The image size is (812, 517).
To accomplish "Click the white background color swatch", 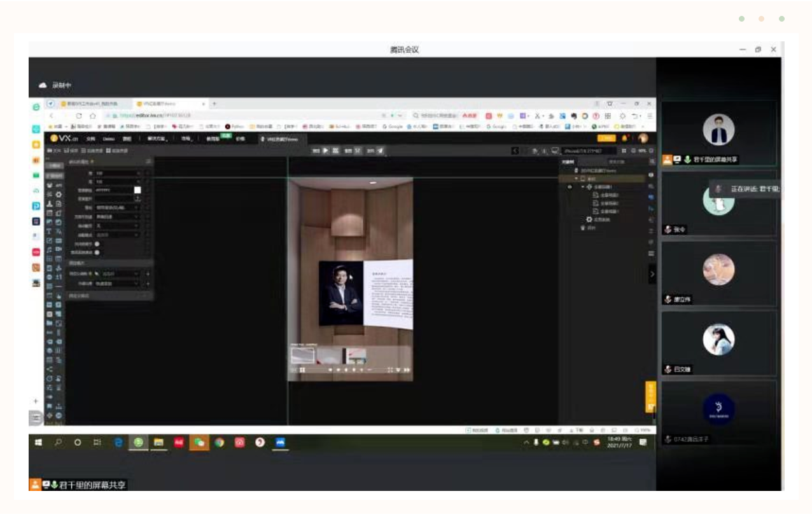I will [137, 190].
